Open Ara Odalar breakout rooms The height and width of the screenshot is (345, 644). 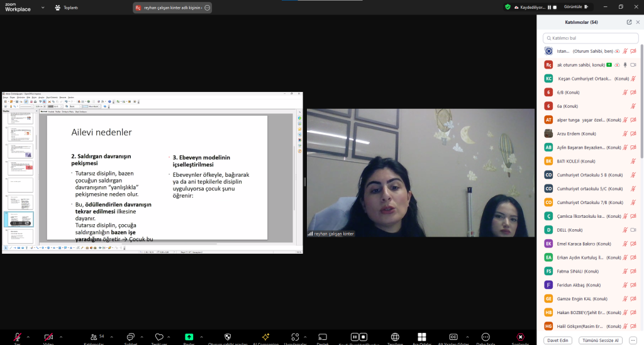click(422, 337)
